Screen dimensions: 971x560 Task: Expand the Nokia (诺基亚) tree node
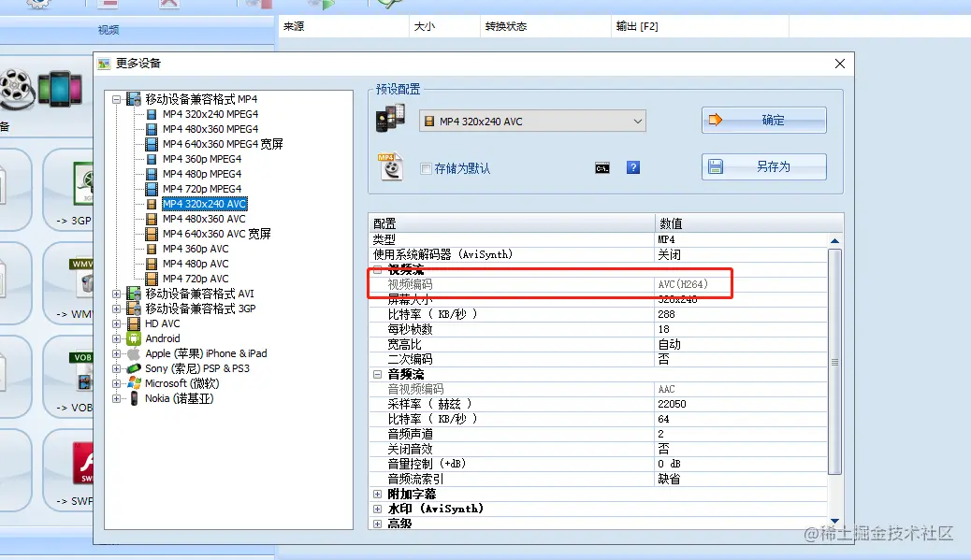click(x=116, y=398)
